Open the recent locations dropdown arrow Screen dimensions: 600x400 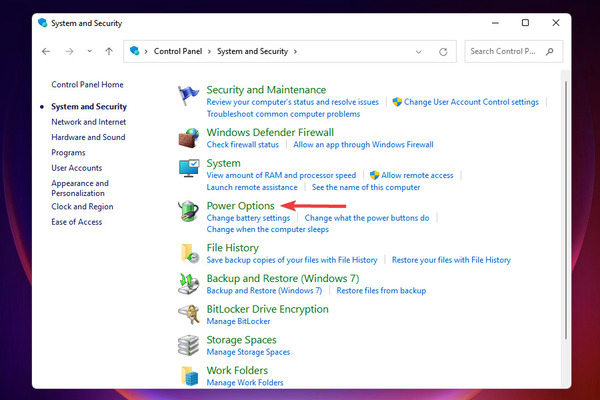pyautogui.click(x=90, y=51)
